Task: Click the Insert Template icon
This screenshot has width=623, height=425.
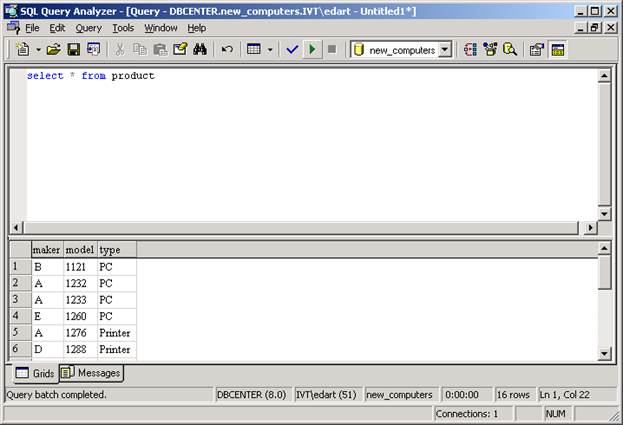Action: coord(94,49)
